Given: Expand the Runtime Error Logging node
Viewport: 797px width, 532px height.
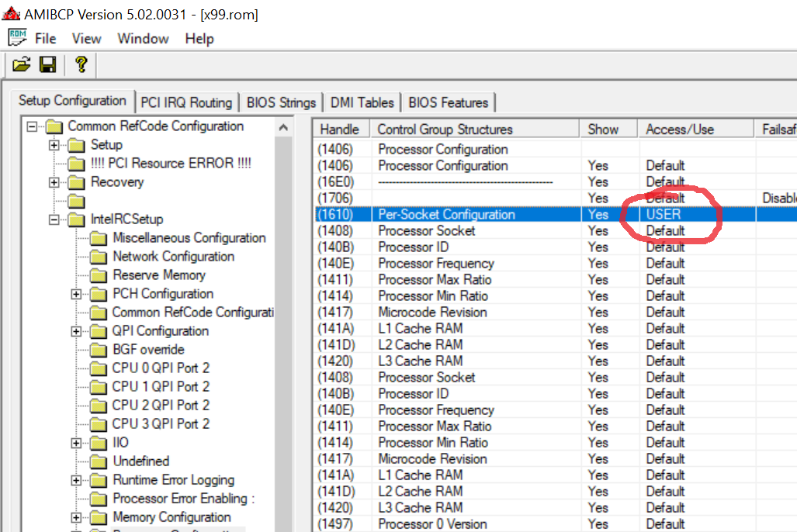Looking at the screenshot, I should 76,480.
